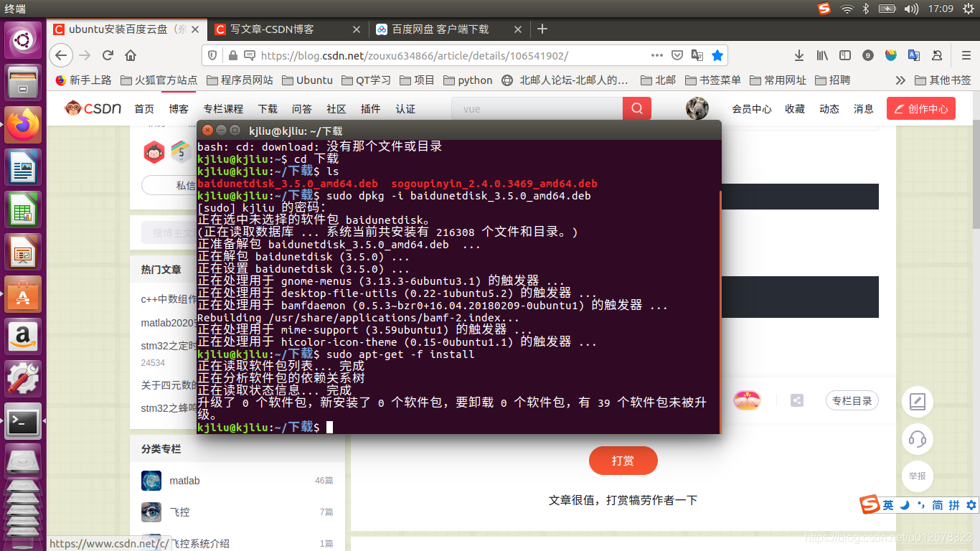The height and width of the screenshot is (551, 980).
Task: Click the blue translate extension icon in toolbar
Action: click(x=914, y=55)
